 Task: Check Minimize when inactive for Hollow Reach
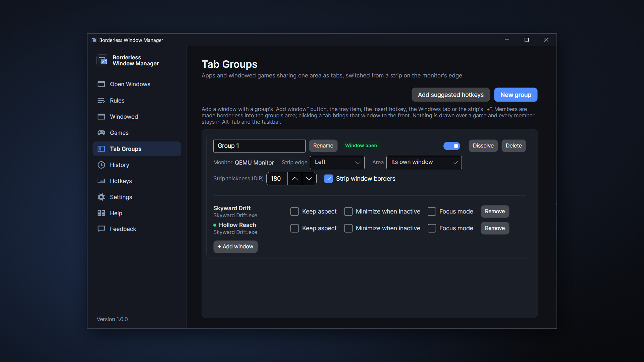pos(348,228)
